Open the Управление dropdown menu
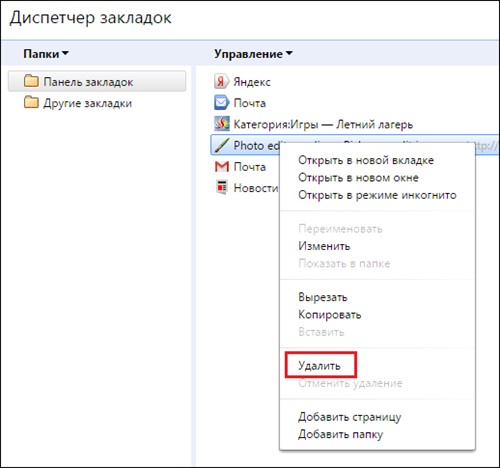This screenshot has width=500, height=468. tap(253, 54)
